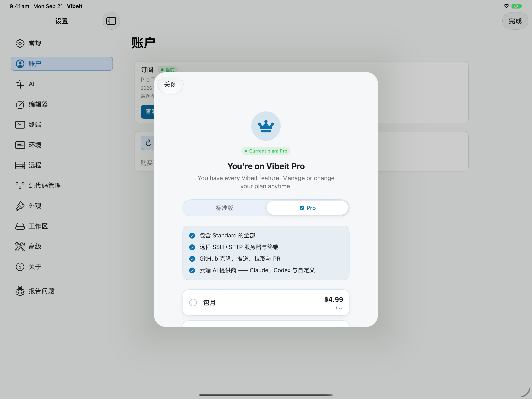Open 常规 settings section
This screenshot has height=399, width=532.
(x=62, y=43)
